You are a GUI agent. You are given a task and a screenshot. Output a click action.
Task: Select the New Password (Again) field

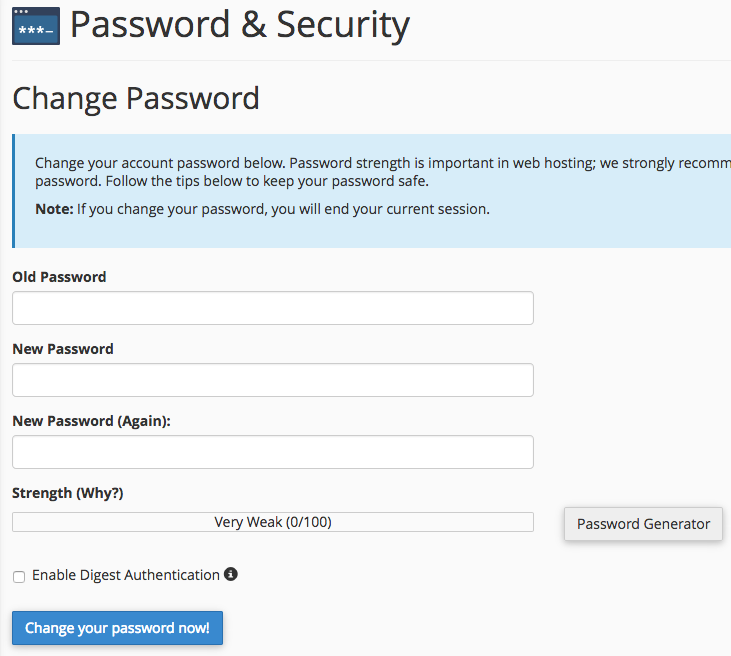pyautogui.click(x=272, y=452)
